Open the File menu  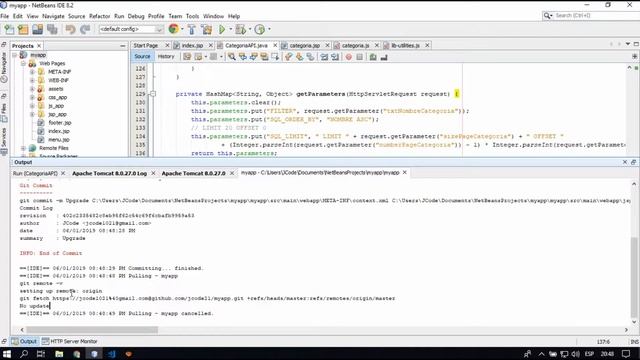5,16
